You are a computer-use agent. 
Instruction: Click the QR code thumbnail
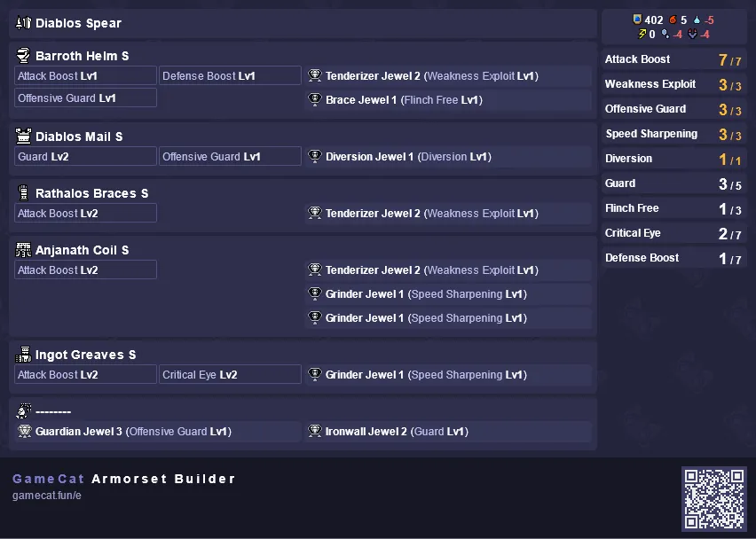(x=714, y=498)
